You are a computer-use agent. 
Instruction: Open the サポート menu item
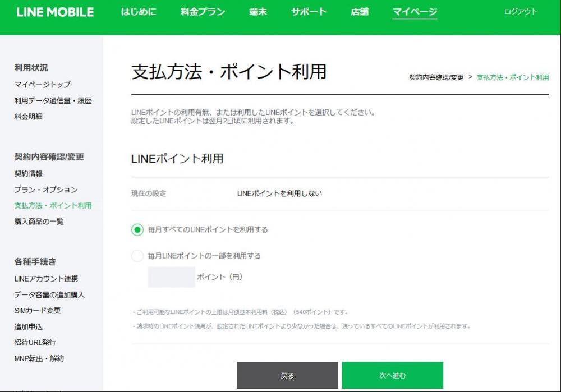point(309,12)
